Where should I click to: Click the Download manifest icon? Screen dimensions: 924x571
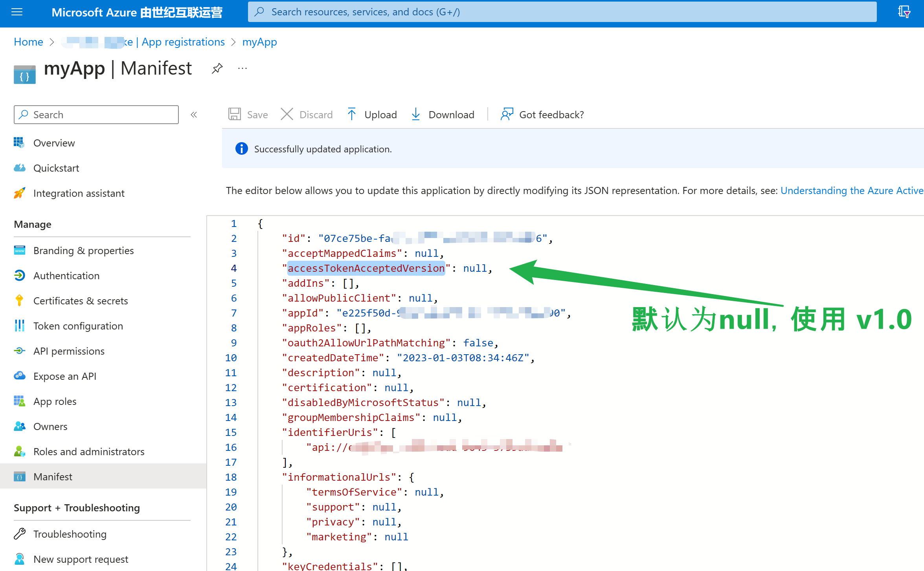415,114
